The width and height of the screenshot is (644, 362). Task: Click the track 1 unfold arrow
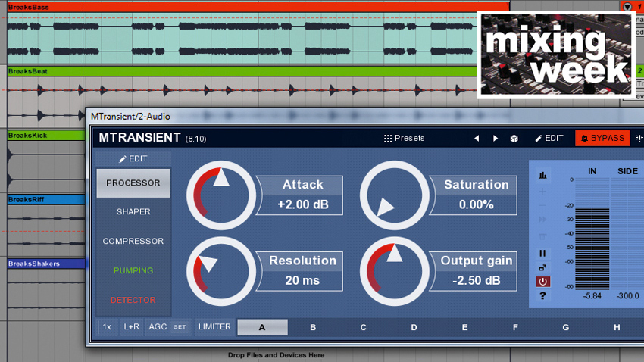click(x=627, y=7)
